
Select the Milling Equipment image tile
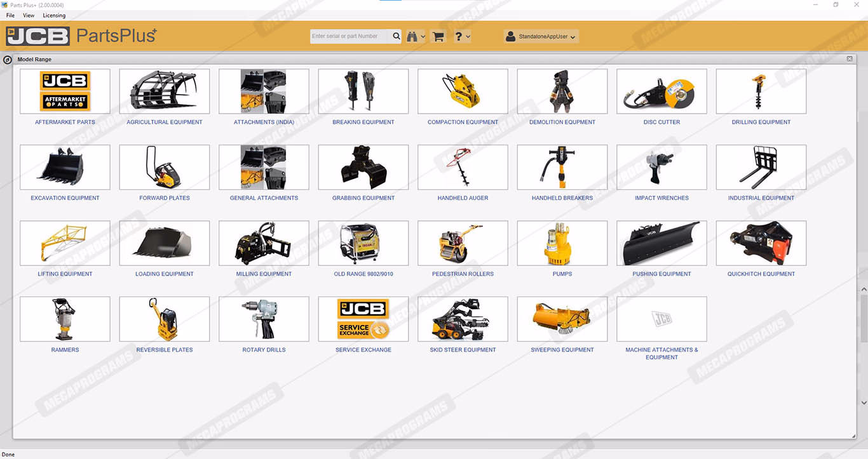click(x=264, y=243)
